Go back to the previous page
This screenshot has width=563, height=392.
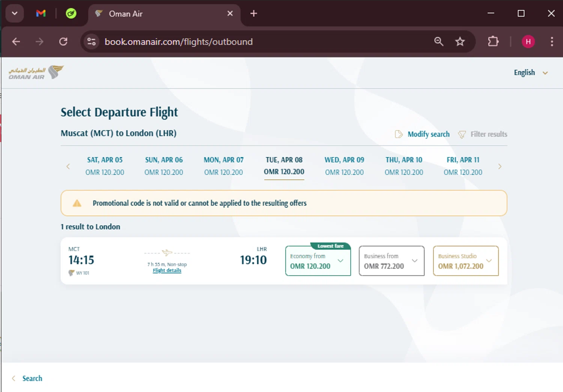coord(16,42)
